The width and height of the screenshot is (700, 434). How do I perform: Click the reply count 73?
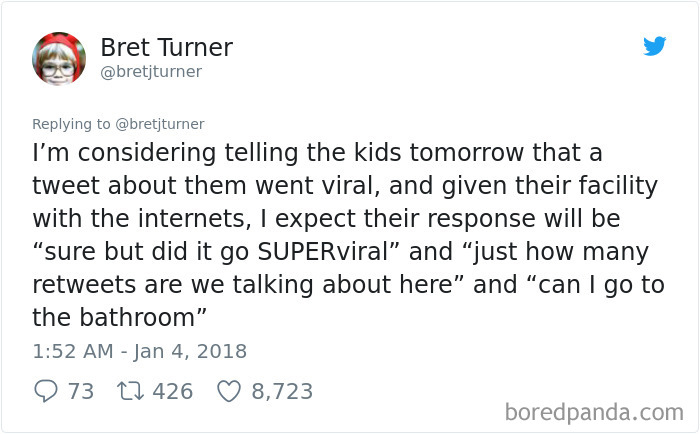point(80,391)
